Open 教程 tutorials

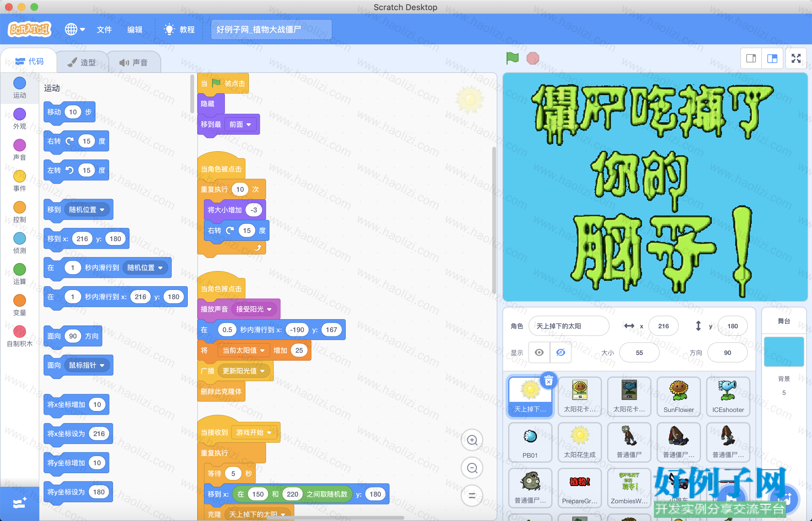(179, 29)
